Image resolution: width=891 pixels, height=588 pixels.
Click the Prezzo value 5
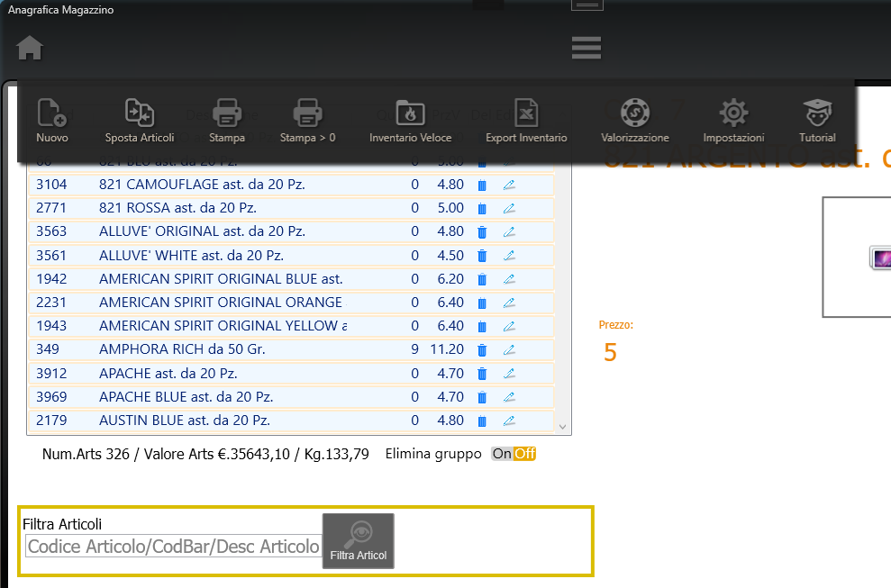(x=610, y=353)
